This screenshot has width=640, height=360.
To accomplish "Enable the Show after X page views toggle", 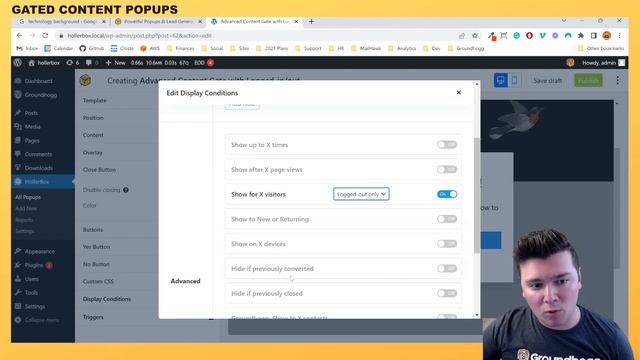I will [x=447, y=169].
